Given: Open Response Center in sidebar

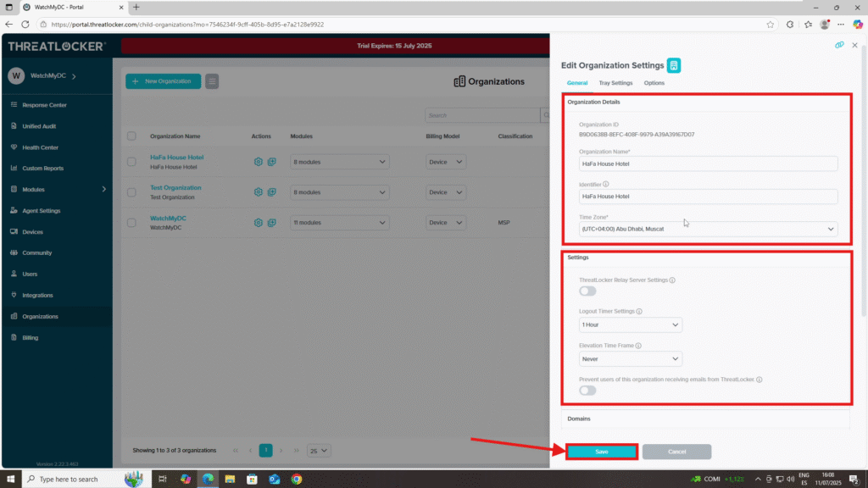Looking at the screenshot, I should click(x=44, y=104).
